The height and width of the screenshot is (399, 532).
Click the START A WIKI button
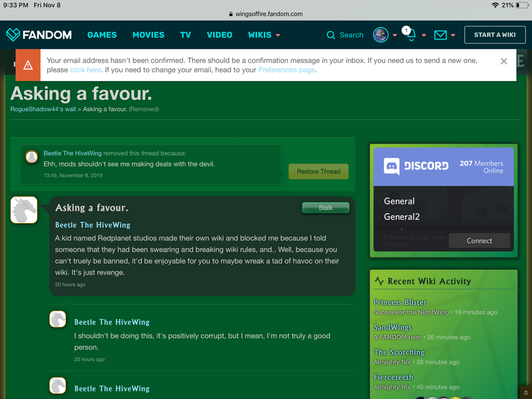495,35
